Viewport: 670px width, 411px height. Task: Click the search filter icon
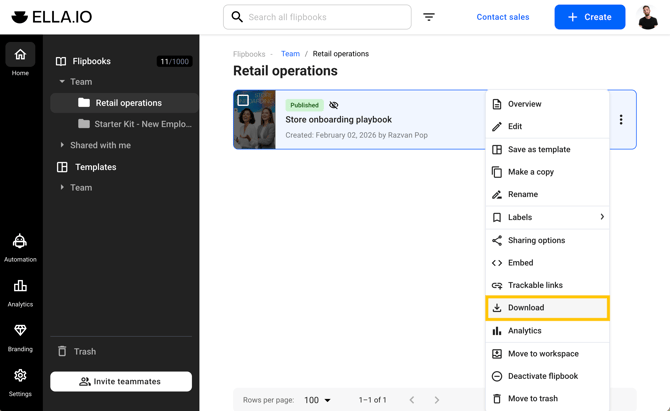pos(429,17)
